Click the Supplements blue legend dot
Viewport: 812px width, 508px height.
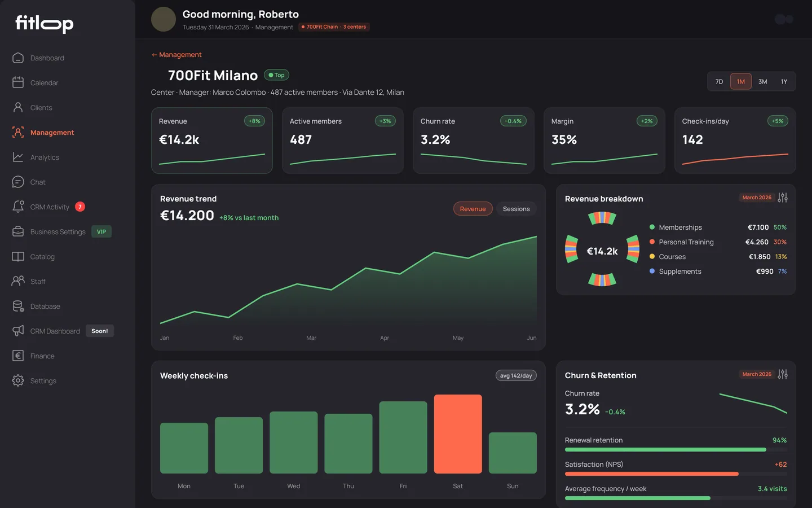[x=652, y=271]
